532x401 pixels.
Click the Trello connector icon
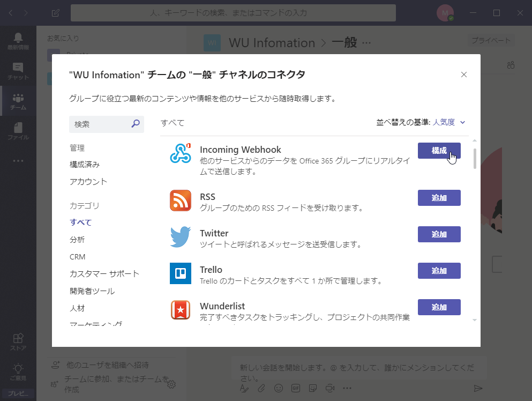click(181, 273)
